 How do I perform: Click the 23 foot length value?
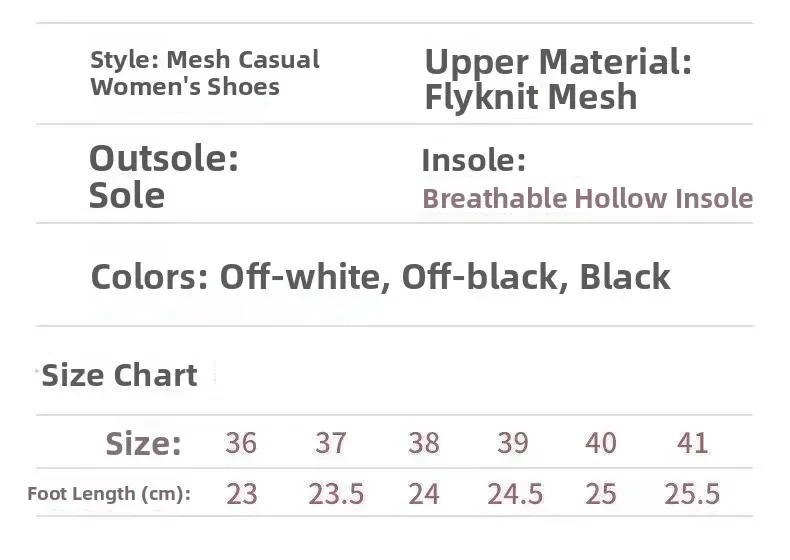point(242,494)
